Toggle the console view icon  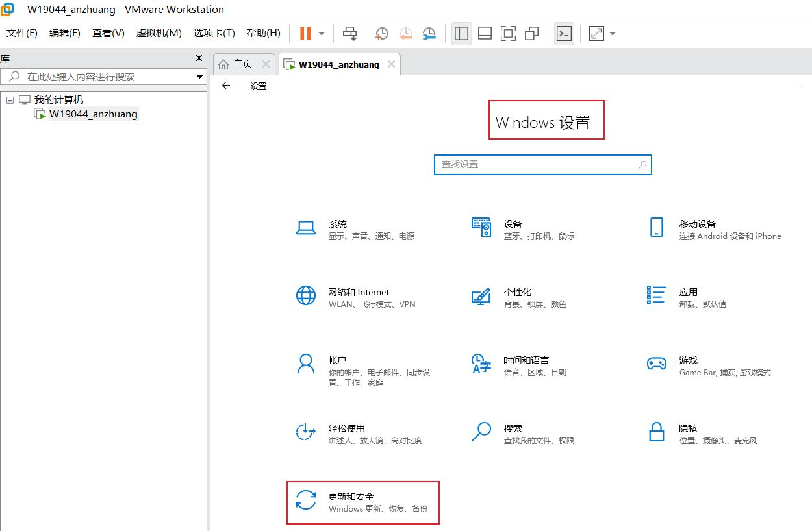(565, 33)
